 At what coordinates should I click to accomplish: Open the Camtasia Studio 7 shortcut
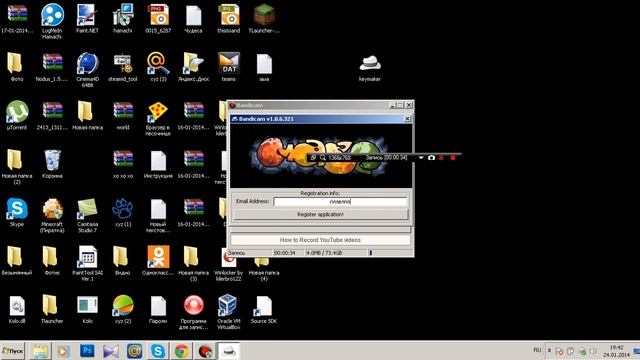click(87, 215)
